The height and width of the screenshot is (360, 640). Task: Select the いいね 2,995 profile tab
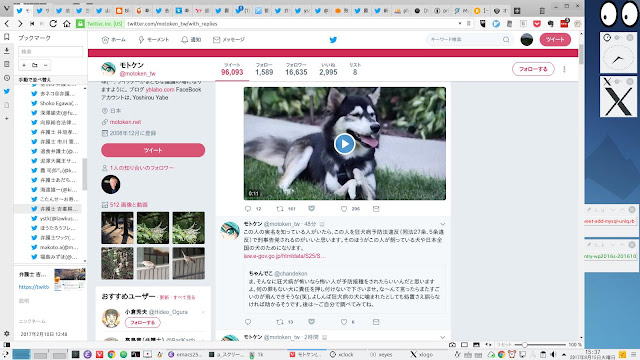coord(328,69)
